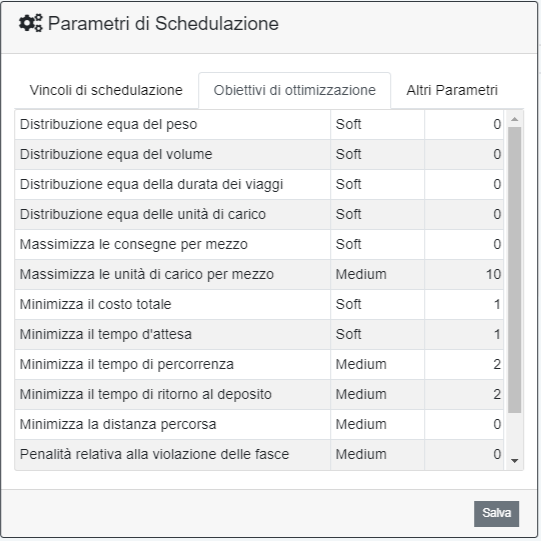Select the Obiettivi di ottimizzazione tab
541x541 pixels.
click(x=294, y=90)
